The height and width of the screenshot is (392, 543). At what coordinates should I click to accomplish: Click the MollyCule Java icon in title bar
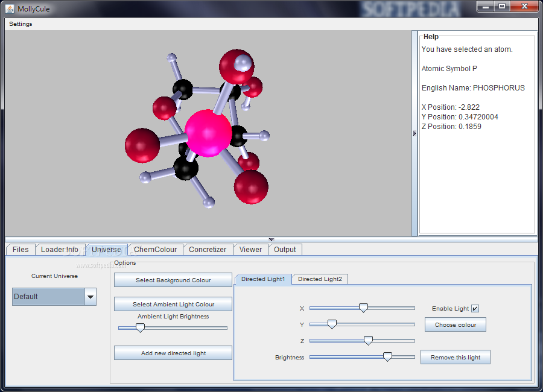tap(10, 8)
